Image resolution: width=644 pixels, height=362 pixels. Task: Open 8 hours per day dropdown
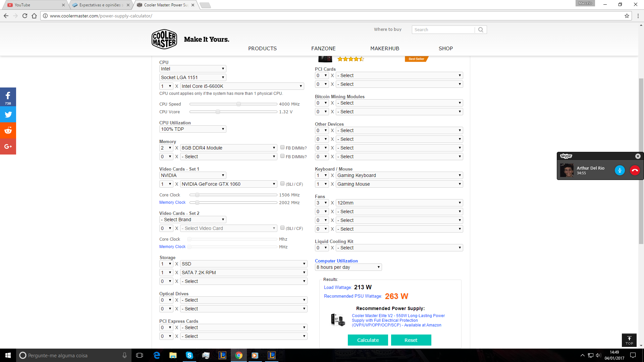[x=348, y=267]
